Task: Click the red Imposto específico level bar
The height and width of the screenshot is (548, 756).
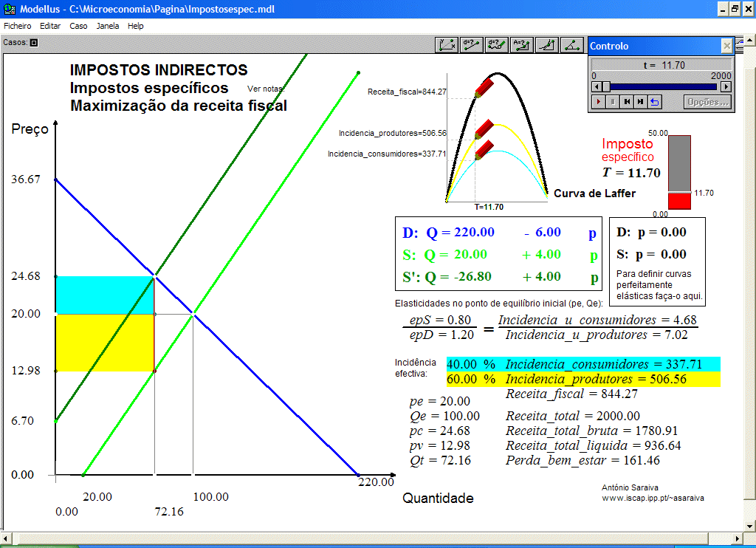Action: 679,201
